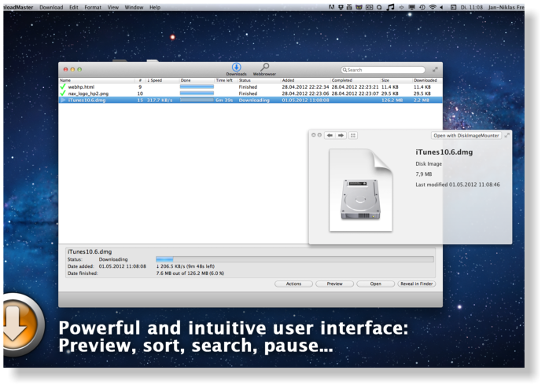Open the Downloads toolbar view

(236, 69)
